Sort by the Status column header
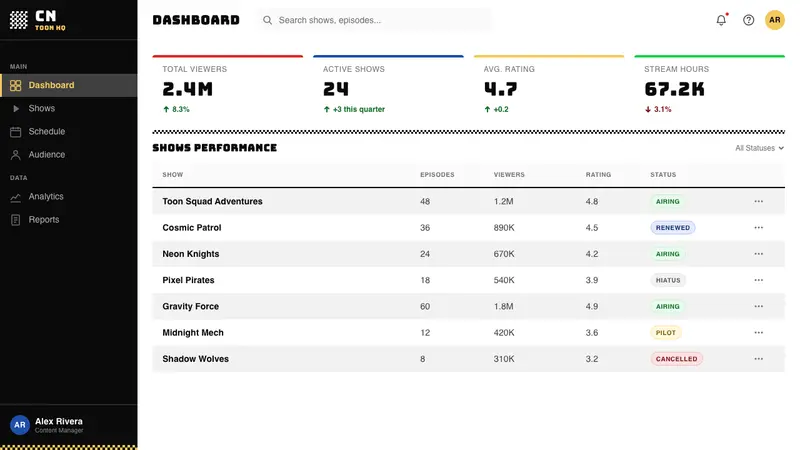The image size is (800, 450). [663, 174]
